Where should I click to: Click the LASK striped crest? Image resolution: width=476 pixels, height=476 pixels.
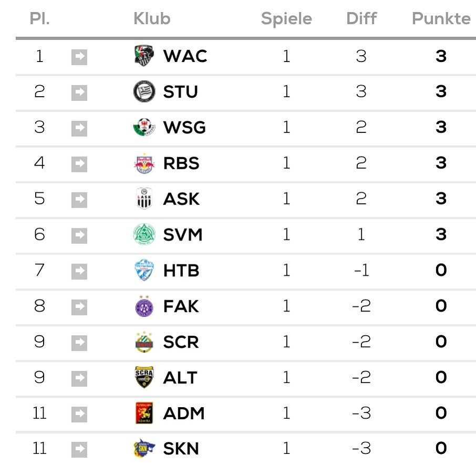(x=144, y=199)
